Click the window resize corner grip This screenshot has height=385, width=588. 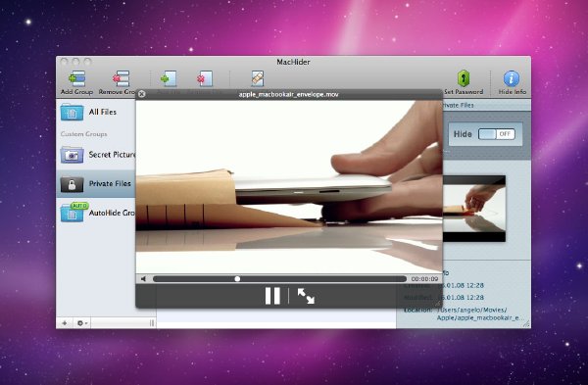coord(526,324)
